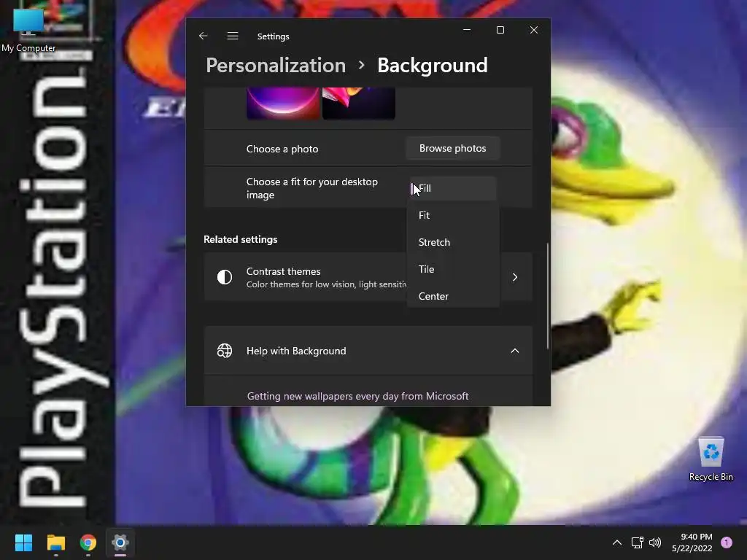The image size is (747, 560).
Task: Navigate to Personalization in the breadcrumb
Action: tap(276, 65)
